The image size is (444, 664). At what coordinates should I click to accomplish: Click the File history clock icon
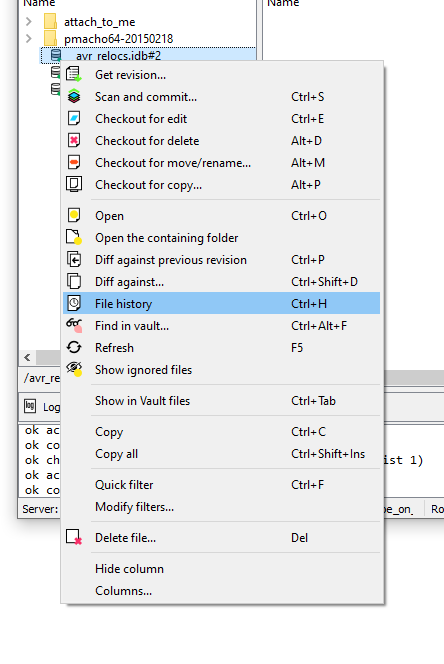(x=74, y=304)
